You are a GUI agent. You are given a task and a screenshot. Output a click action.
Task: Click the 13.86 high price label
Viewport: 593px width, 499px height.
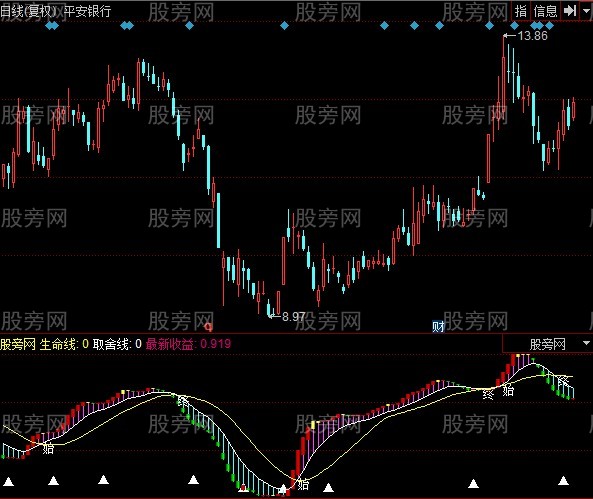pyautogui.click(x=532, y=36)
